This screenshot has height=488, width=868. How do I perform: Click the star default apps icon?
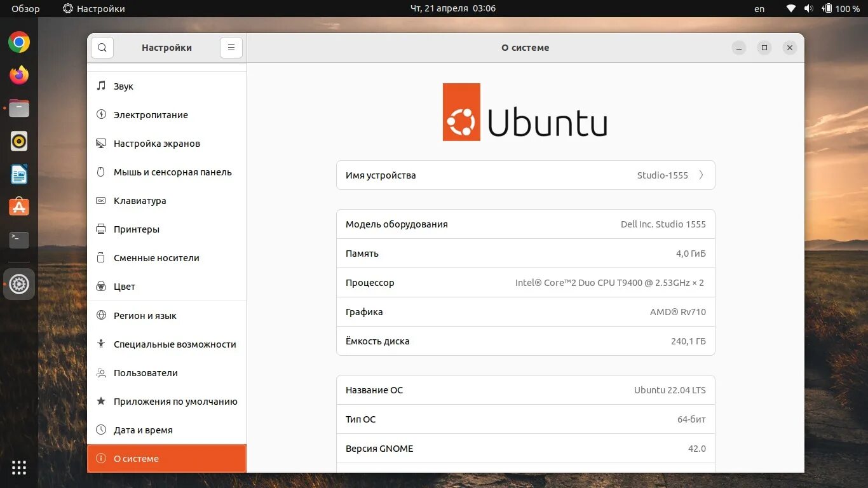click(101, 401)
